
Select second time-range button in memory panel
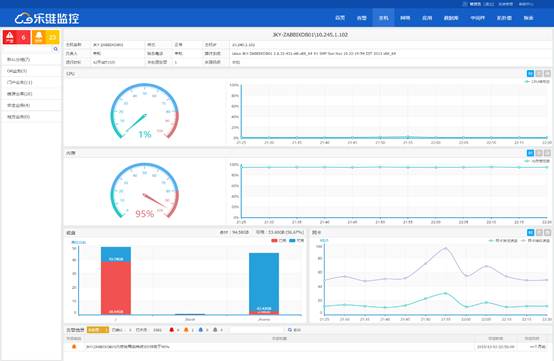pos(539,153)
